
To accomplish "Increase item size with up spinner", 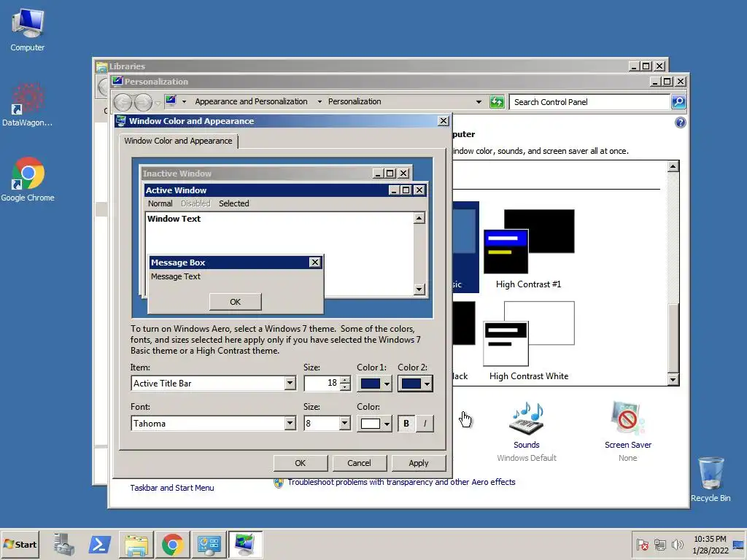I will 345,379.
